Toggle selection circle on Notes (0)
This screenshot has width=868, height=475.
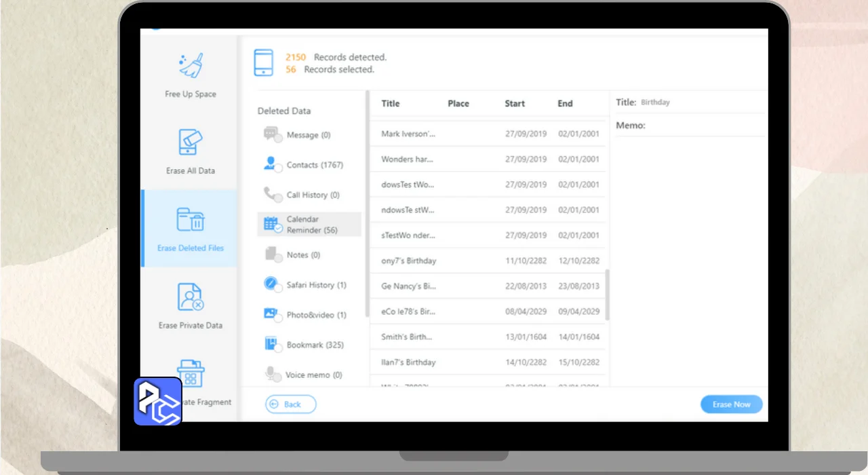(x=278, y=259)
